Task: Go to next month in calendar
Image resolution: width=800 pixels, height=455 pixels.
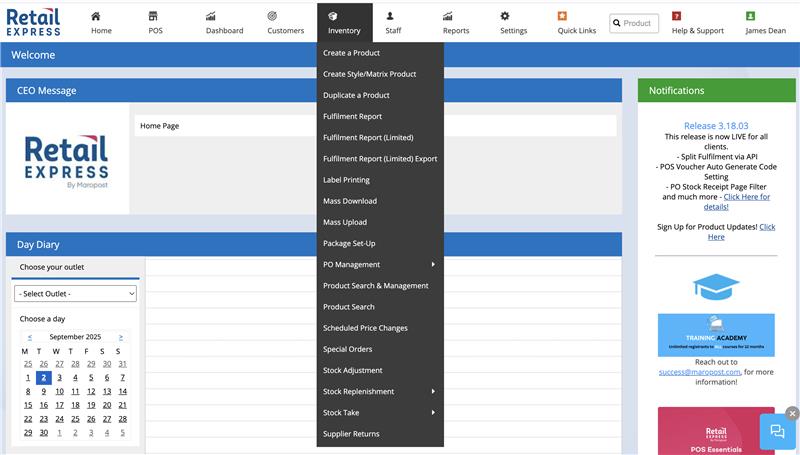Action: (x=121, y=337)
